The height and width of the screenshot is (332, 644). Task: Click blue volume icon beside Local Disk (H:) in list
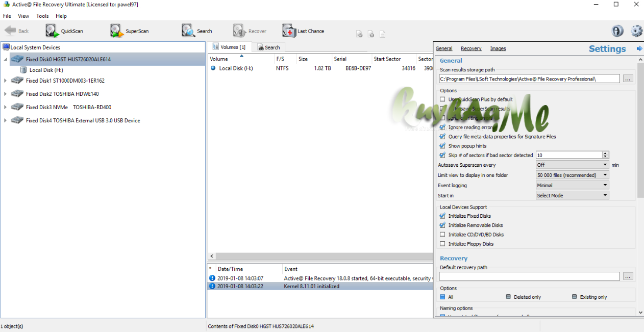tap(213, 68)
